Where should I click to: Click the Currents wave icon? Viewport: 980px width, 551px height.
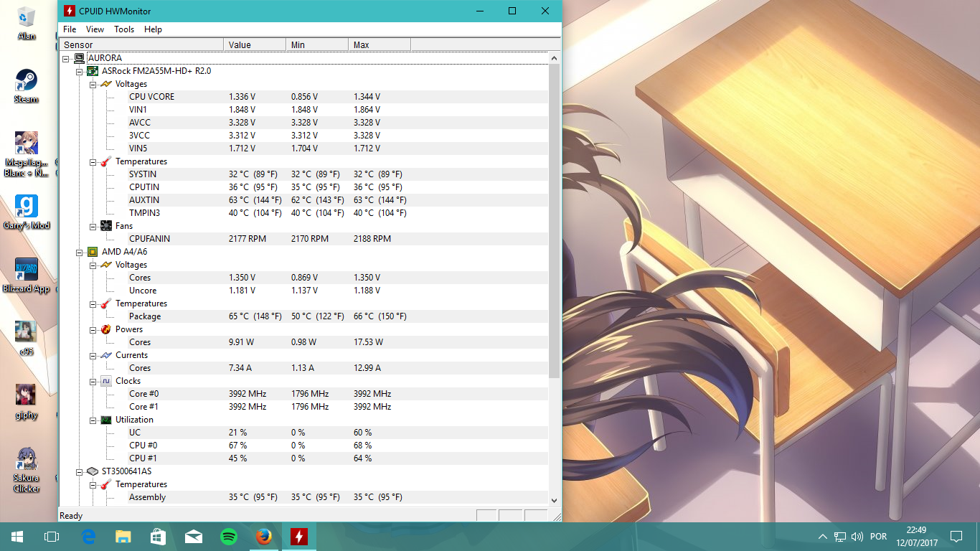[x=106, y=355]
